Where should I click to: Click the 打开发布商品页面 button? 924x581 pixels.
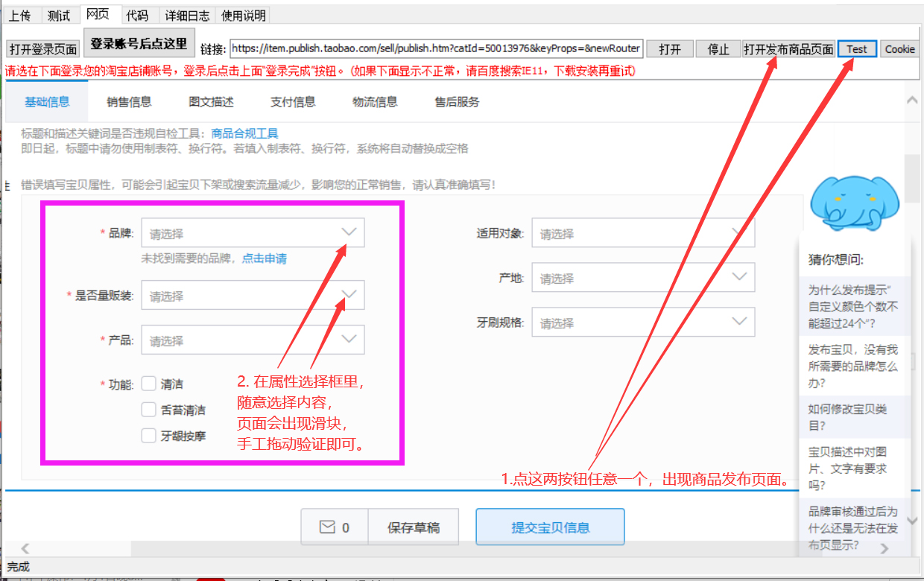(x=789, y=49)
